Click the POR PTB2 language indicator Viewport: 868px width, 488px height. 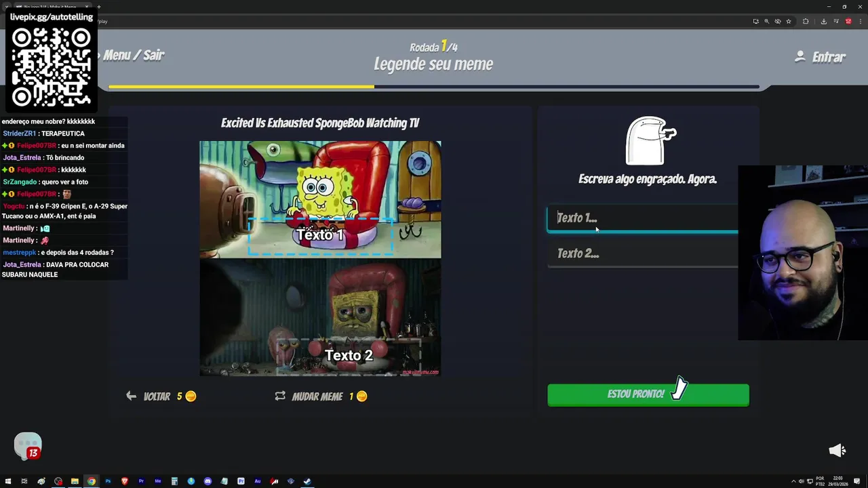(820, 481)
